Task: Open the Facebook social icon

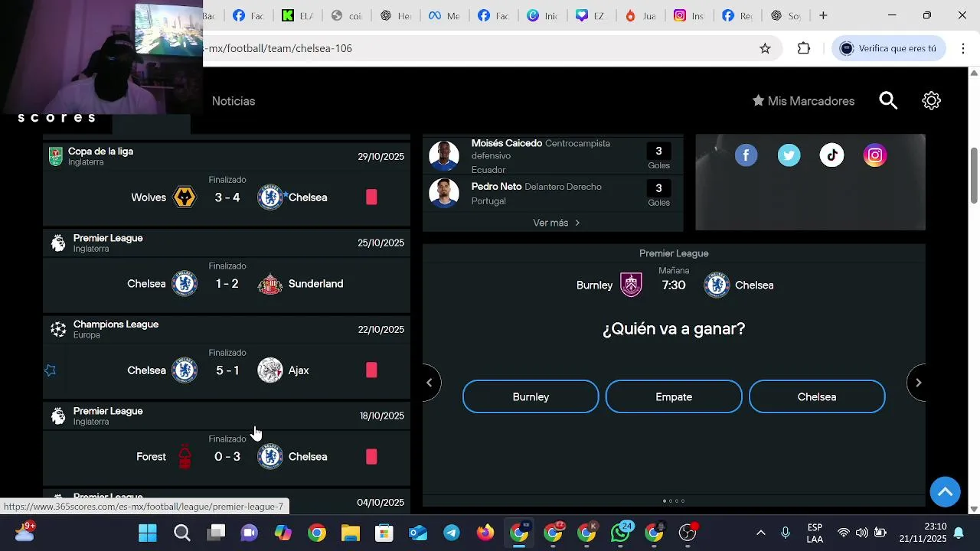Action: 746,155
